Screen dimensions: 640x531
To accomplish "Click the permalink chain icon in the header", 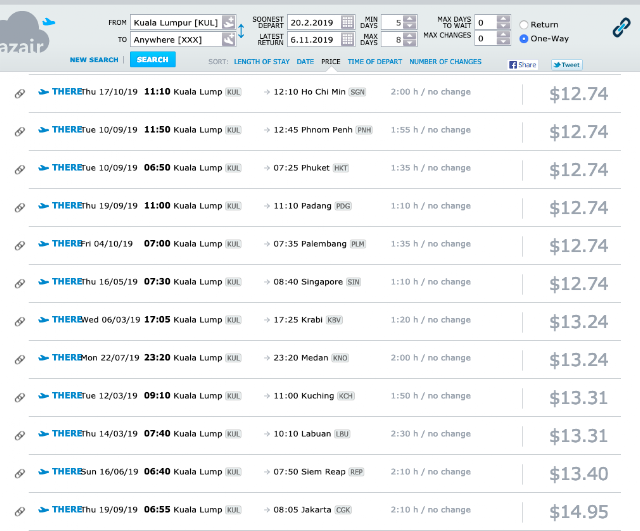I will tap(621, 28).
